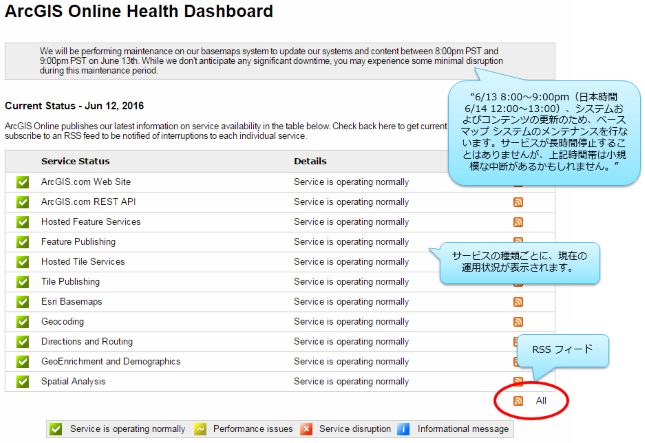Image resolution: width=645 pixels, height=443 pixels.
Task: Select the Tile Publishing row label
Action: pyautogui.click(x=70, y=282)
